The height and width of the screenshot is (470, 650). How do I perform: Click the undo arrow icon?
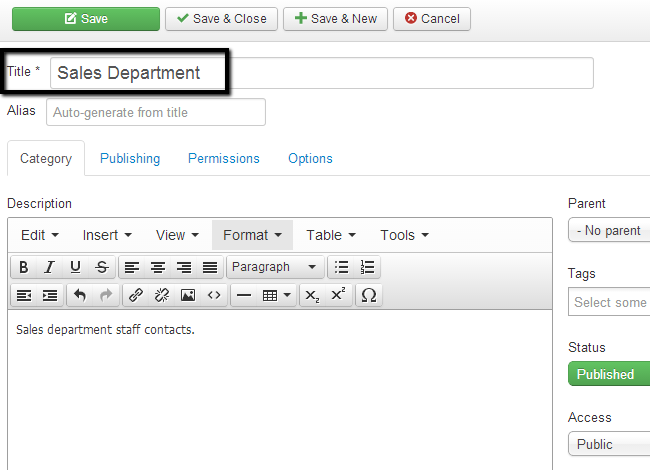point(80,295)
